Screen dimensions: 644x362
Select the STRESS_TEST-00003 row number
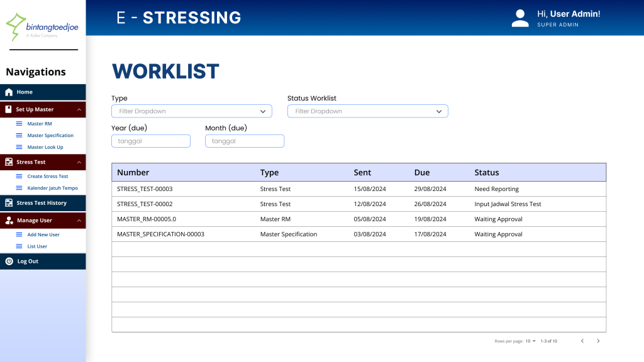(x=145, y=189)
